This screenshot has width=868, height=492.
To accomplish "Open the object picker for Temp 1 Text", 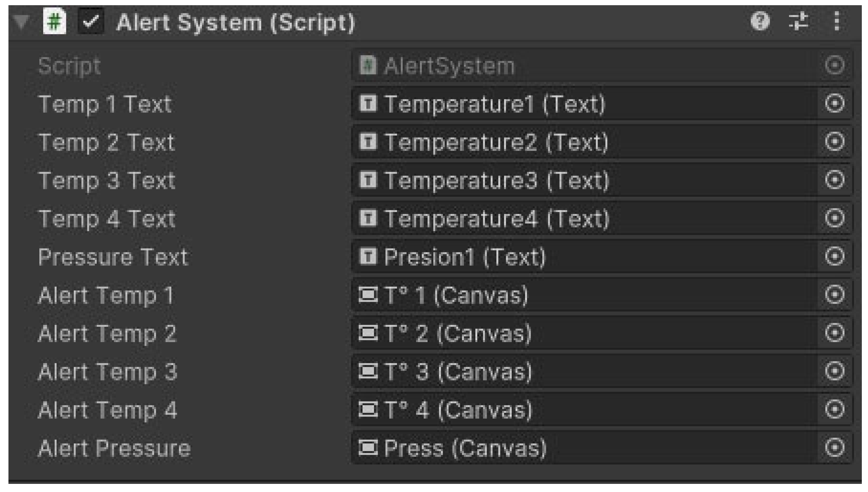I will point(835,103).
